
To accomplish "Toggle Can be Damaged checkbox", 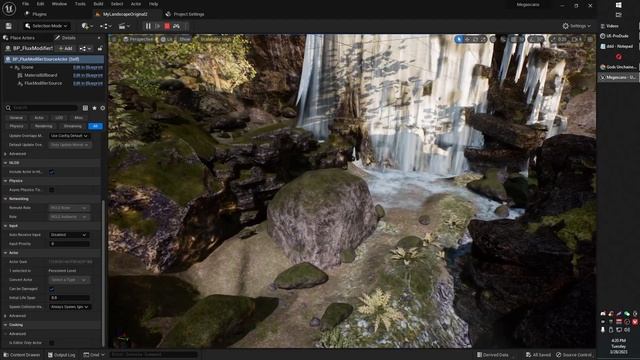I will [x=52, y=289].
